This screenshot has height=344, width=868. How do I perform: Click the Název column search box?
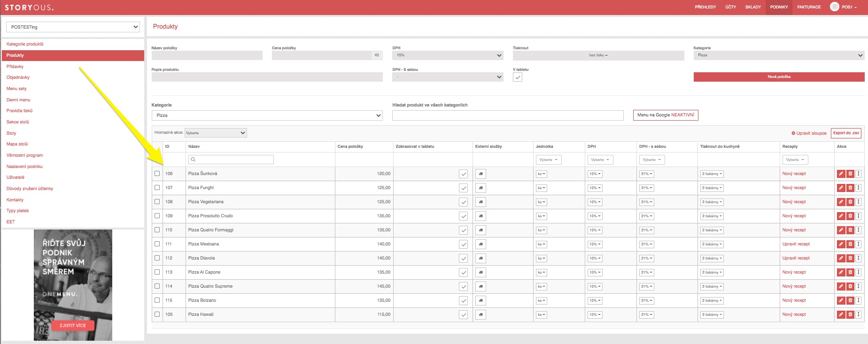pyautogui.click(x=231, y=160)
